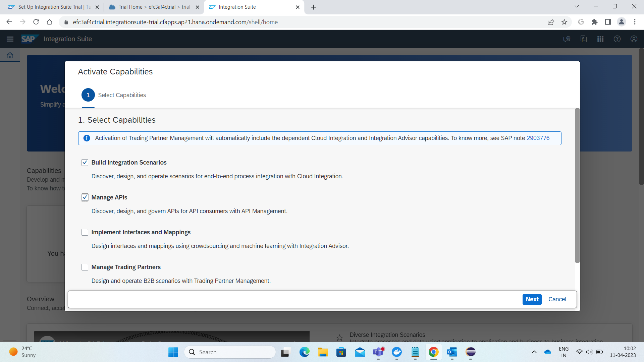Open SAP note 2903776 link
Viewport: 644px width, 362px height.
pyautogui.click(x=538, y=138)
